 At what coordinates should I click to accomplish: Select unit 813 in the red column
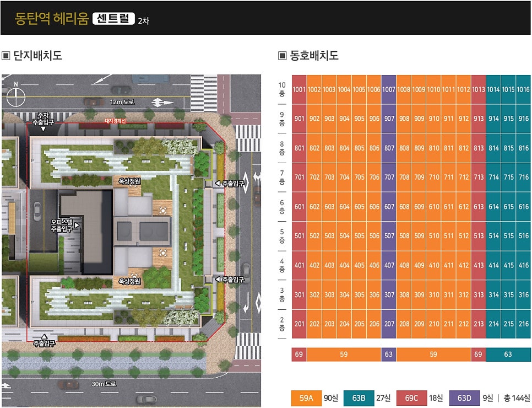click(479, 148)
